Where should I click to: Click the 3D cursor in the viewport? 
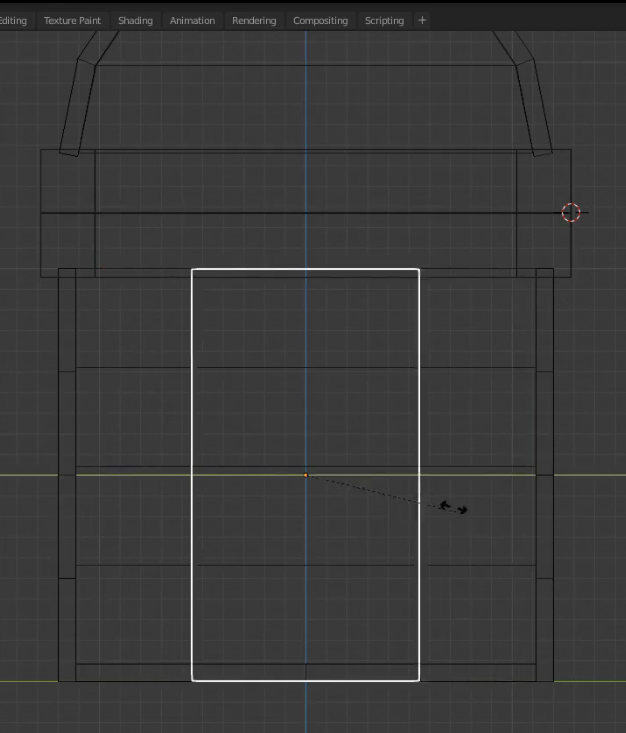[571, 213]
